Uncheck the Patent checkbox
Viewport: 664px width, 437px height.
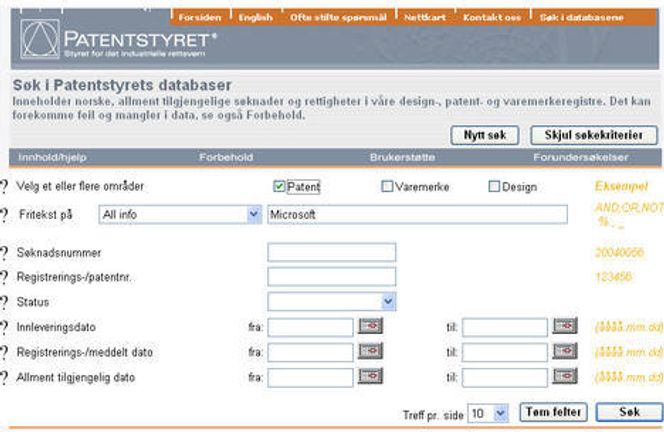279,186
